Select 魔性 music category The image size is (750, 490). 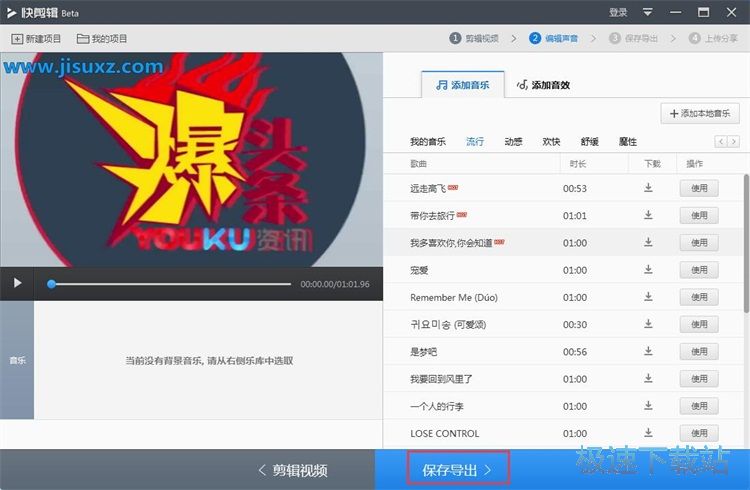(628, 142)
